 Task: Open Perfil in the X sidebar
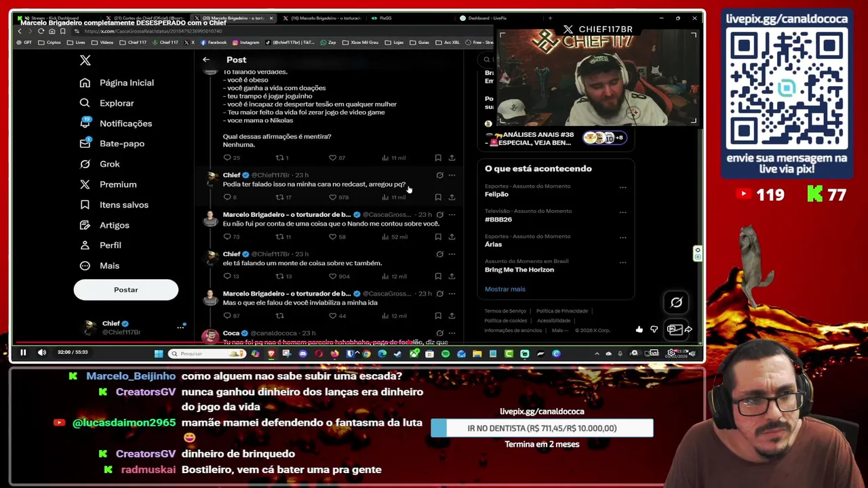point(100,245)
